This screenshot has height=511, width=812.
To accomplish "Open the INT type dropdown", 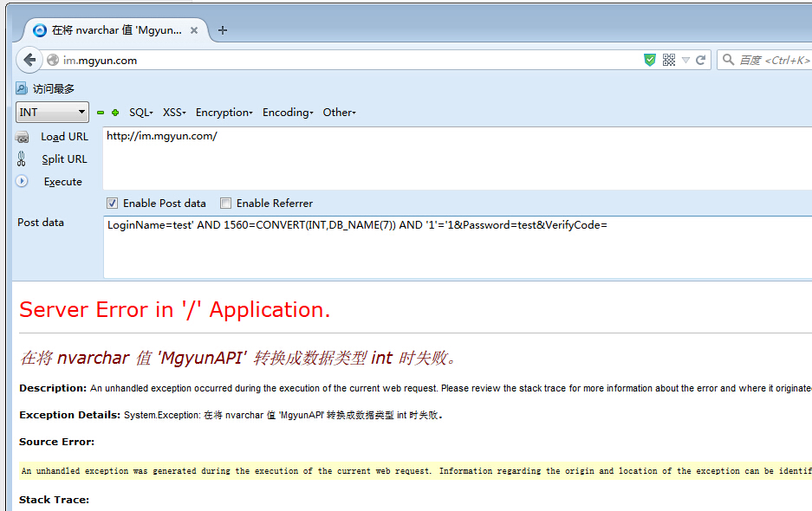I will 52,113.
